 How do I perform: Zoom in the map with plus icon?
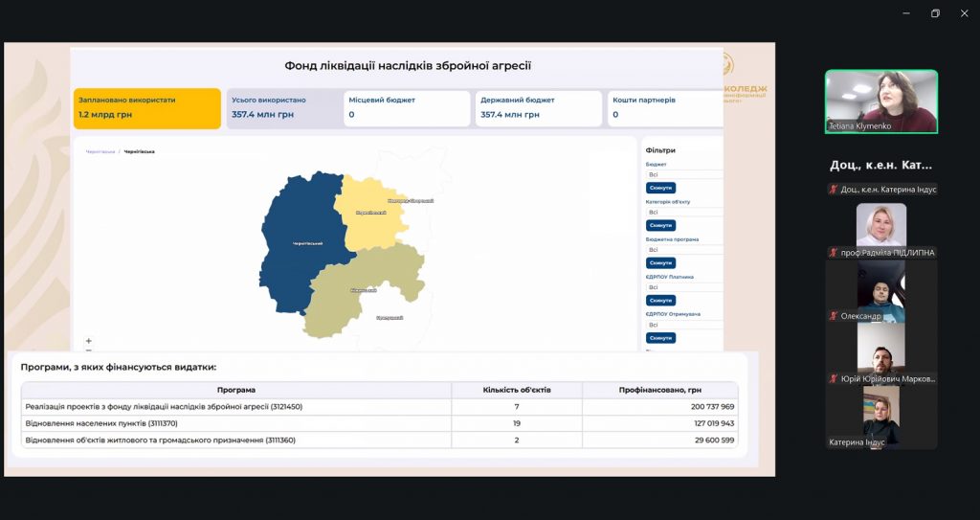coord(89,341)
